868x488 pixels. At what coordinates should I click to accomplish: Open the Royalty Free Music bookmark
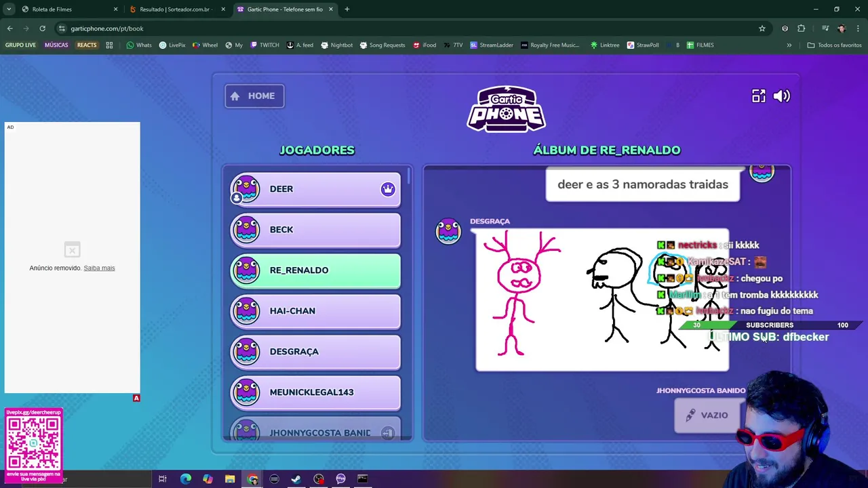coord(550,45)
